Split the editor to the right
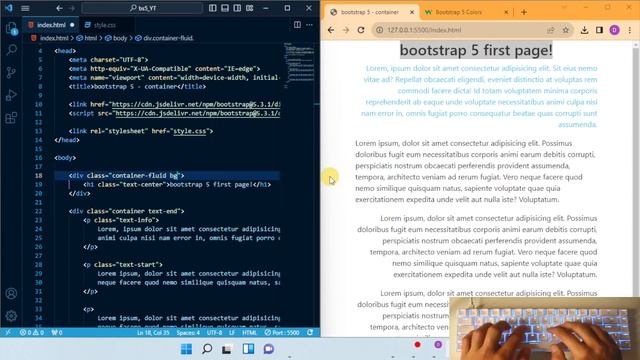Image resolution: width=640 pixels, height=360 pixels. 298,25
